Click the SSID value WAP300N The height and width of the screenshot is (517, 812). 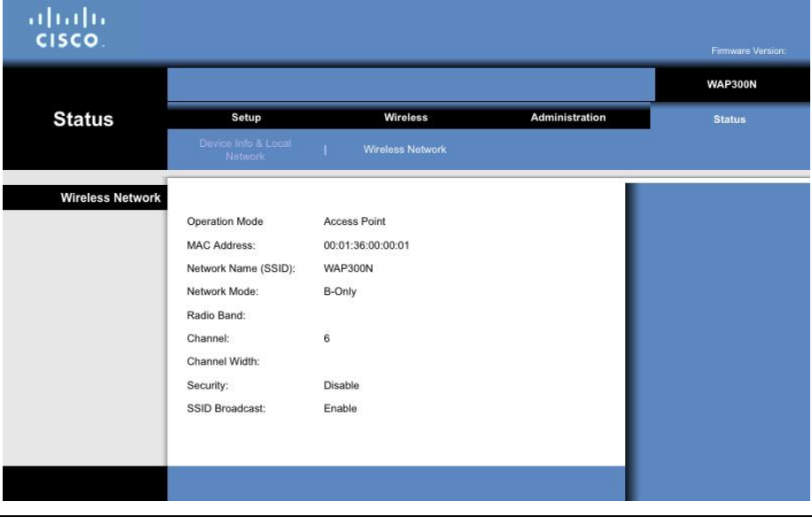coord(348,268)
